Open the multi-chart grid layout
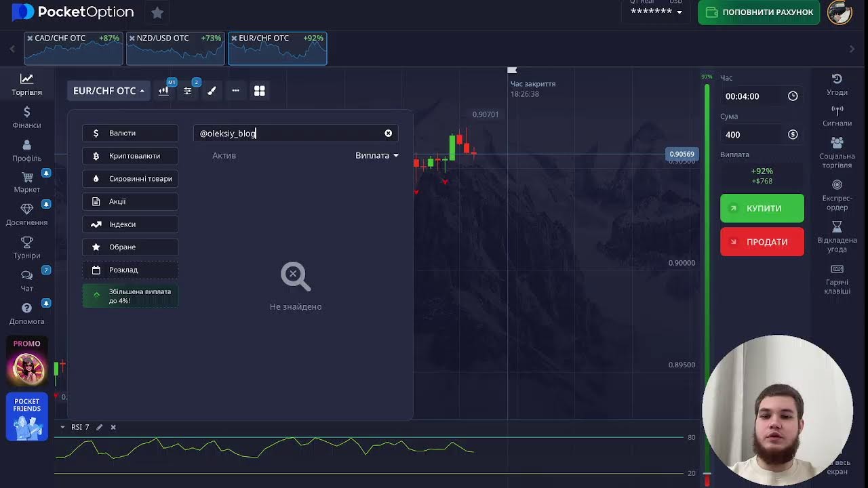The height and width of the screenshot is (488, 868). click(259, 91)
